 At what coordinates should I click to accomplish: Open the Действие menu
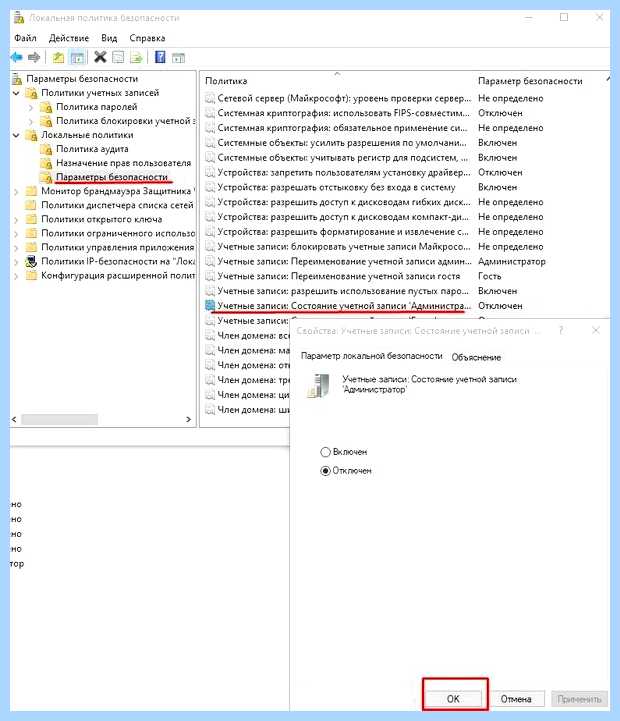coord(69,38)
